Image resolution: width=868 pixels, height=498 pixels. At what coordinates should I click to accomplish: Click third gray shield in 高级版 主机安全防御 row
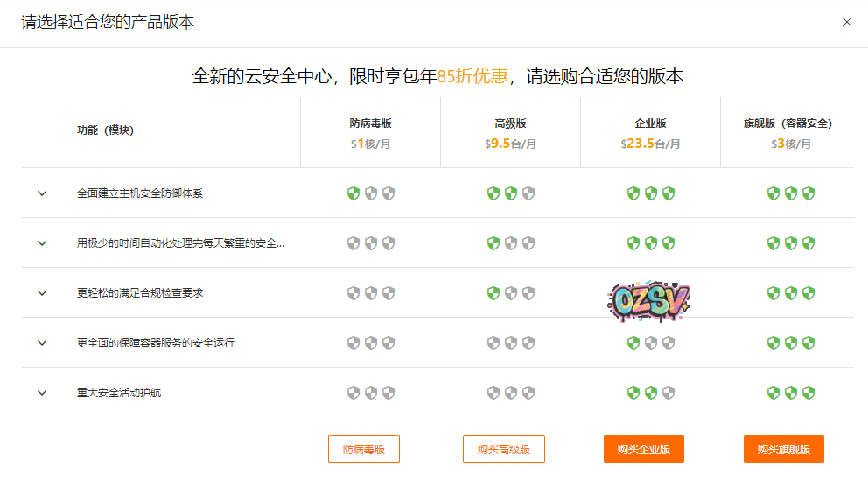(x=528, y=193)
